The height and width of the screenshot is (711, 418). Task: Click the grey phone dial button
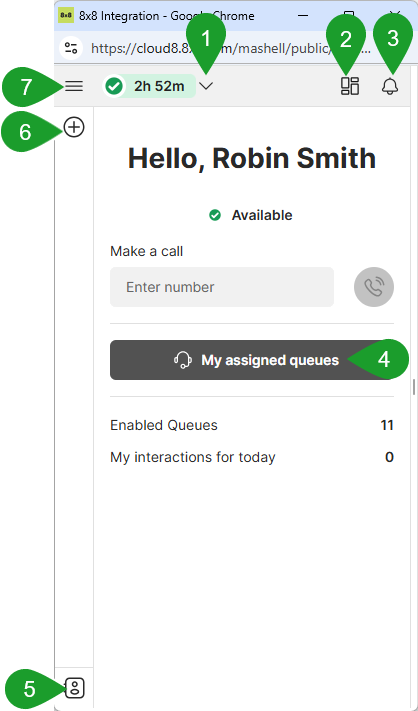pos(374,287)
